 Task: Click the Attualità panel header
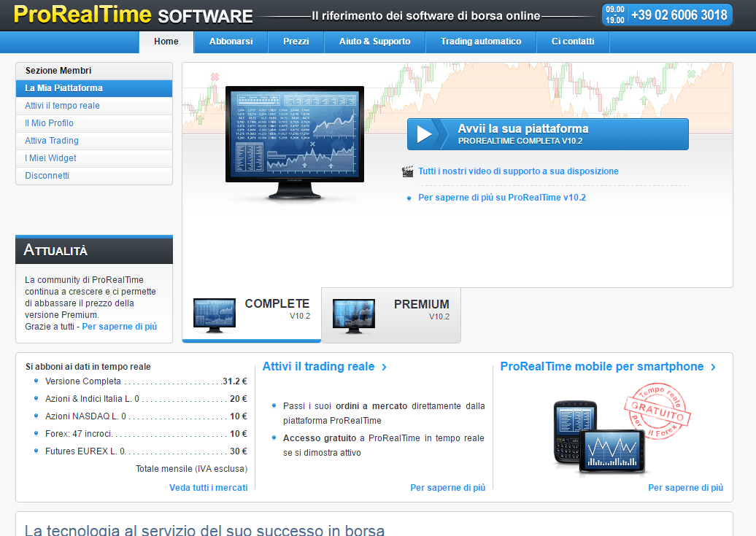click(94, 250)
